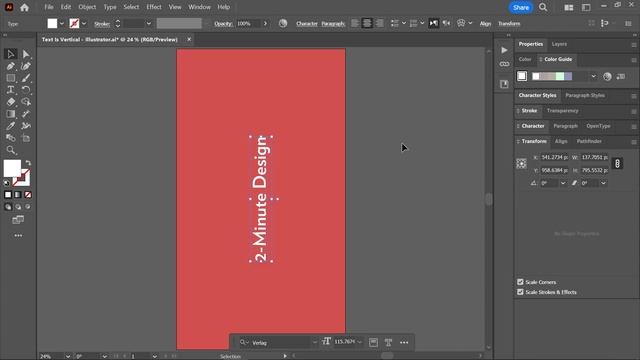
Task: Select the Gradient tool
Action: (11, 114)
